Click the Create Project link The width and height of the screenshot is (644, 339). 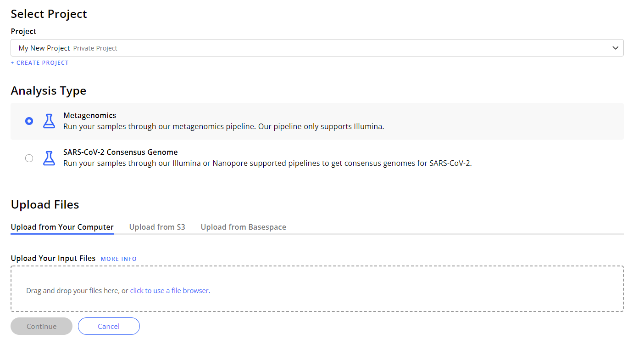pos(40,63)
